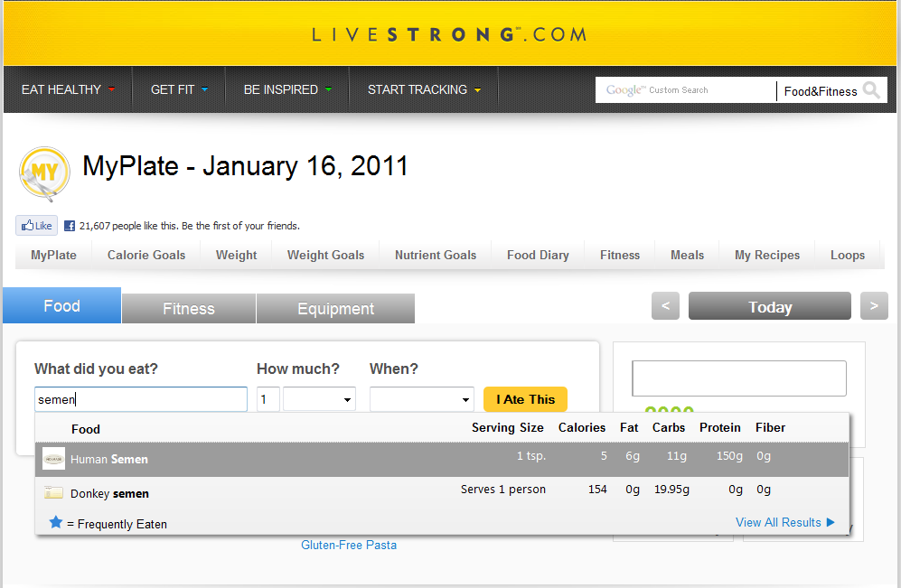Open the MyPlate sub-navigation tab
This screenshot has height=588, width=901.
53,255
